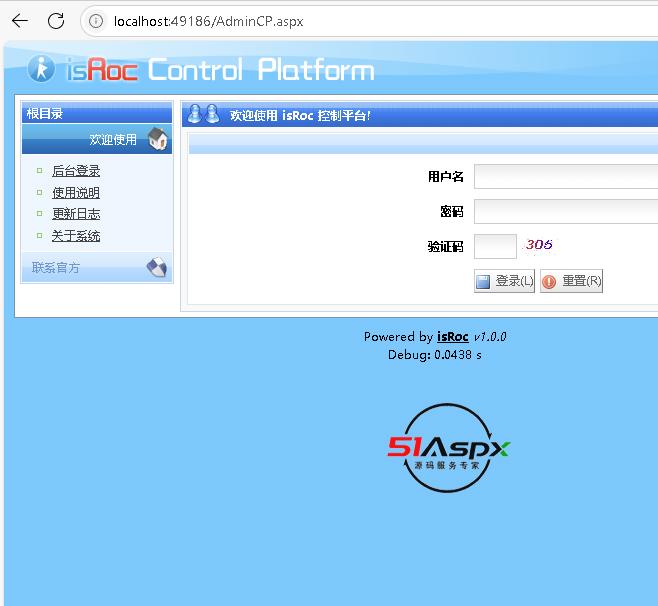The image size is (658, 606).
Task: Open the 更新日志 link
Action: pos(76,214)
